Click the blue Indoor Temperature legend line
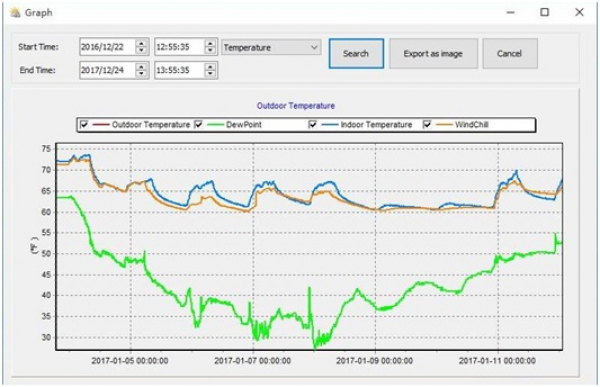This screenshot has height=387, width=600. tap(329, 125)
